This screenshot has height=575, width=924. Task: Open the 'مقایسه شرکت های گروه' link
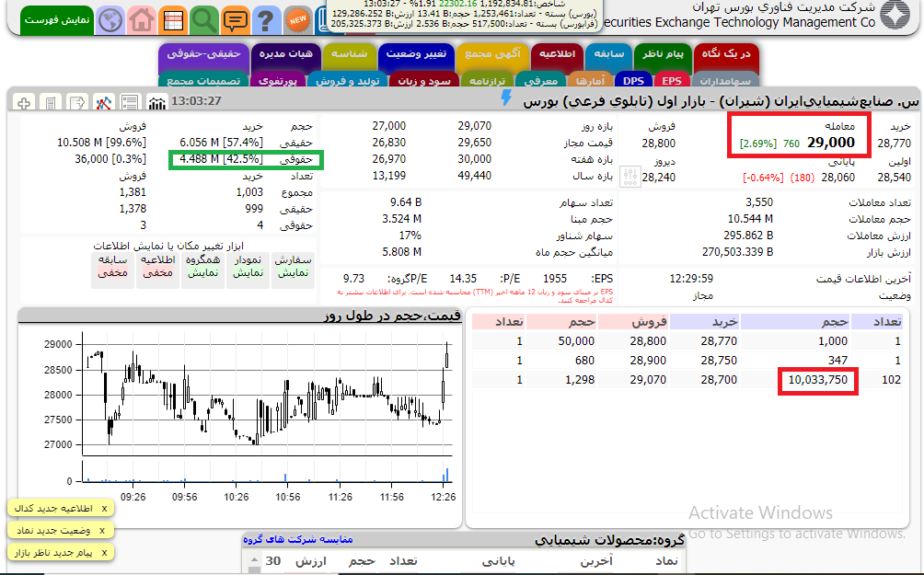click(x=297, y=540)
